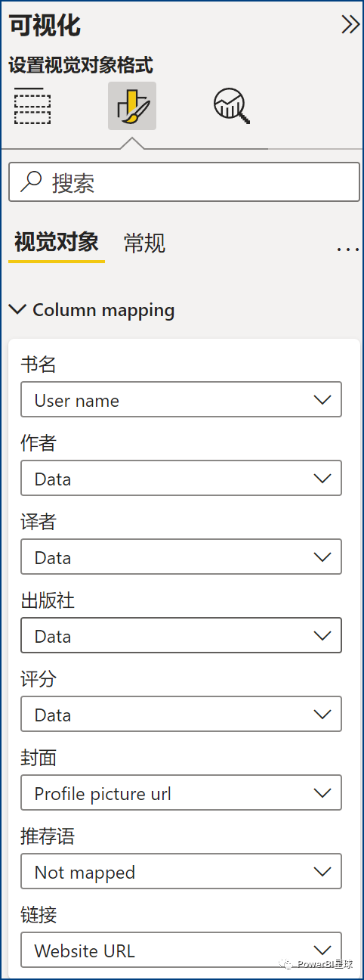Open the analytics magnifier chart icon
Screen dimensions: 364x980
tap(231, 106)
